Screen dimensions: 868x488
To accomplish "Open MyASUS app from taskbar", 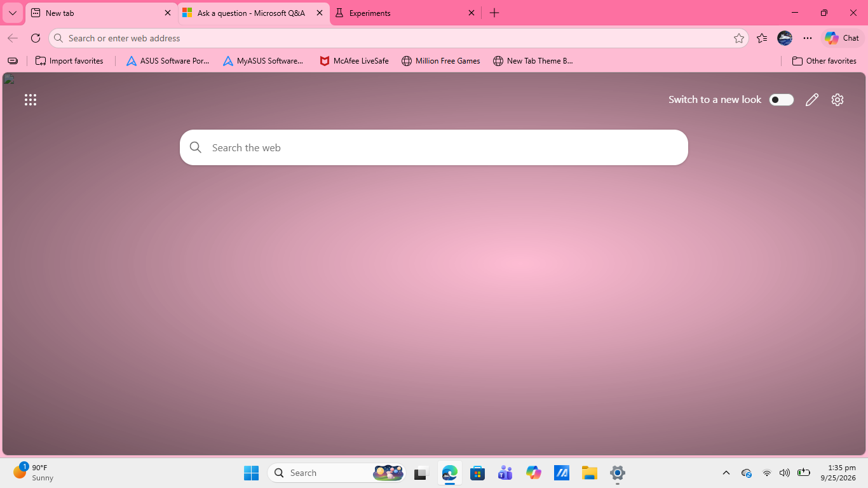I will [562, 473].
